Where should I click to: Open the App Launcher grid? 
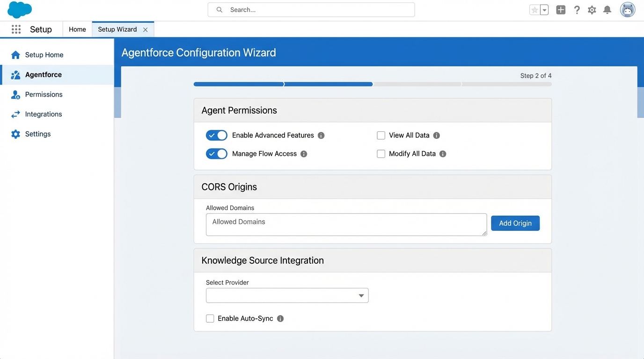click(16, 29)
